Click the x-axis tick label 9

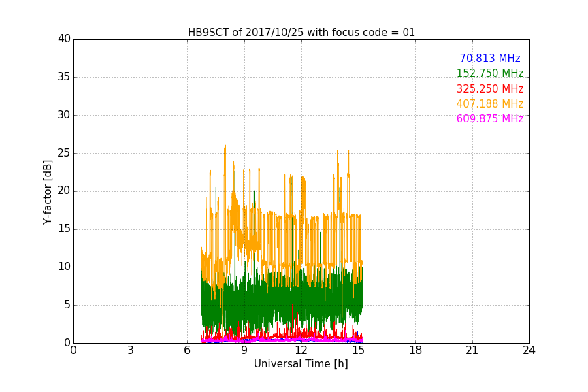pos(244,350)
